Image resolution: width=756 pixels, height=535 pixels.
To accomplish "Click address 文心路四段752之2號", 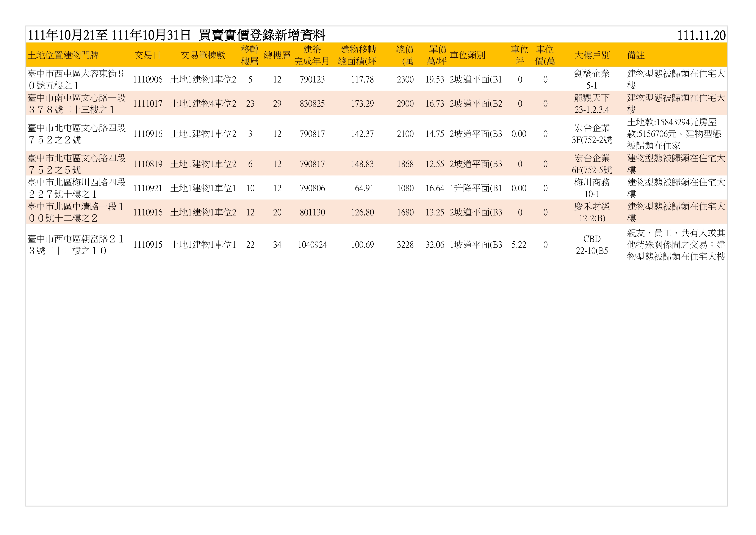I will [77, 134].
